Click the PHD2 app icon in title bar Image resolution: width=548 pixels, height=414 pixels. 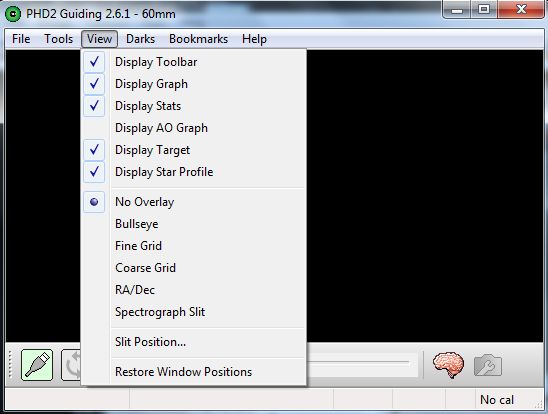(x=13, y=14)
